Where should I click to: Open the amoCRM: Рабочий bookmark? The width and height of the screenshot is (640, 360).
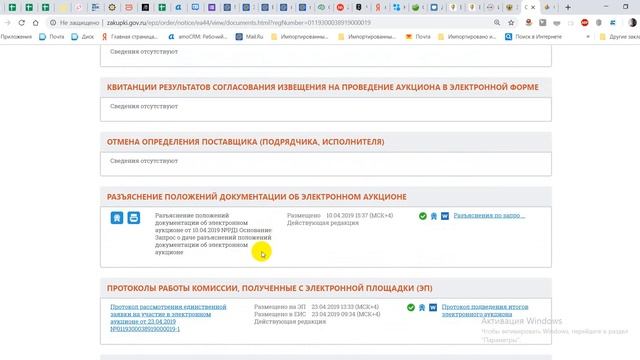pos(198,37)
